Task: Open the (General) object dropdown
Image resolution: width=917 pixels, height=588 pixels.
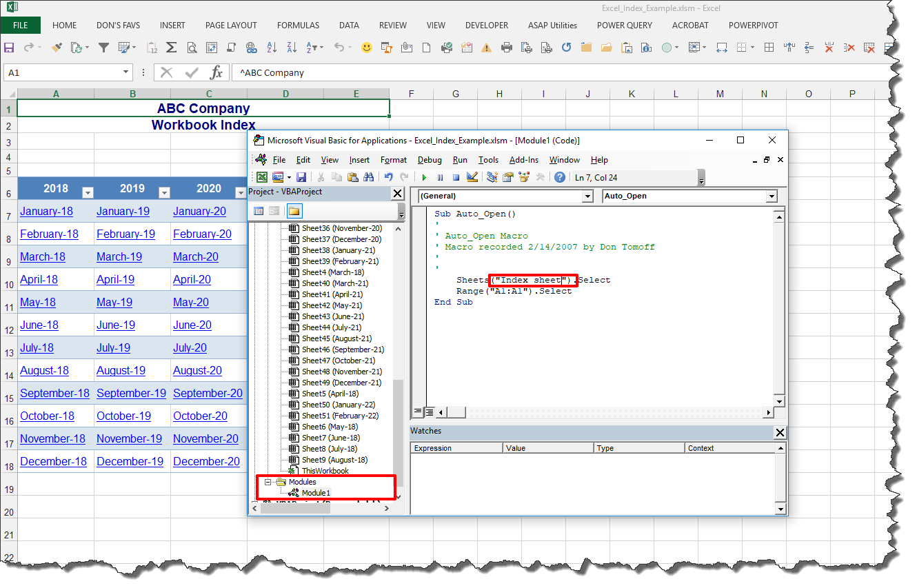Action: coord(586,196)
